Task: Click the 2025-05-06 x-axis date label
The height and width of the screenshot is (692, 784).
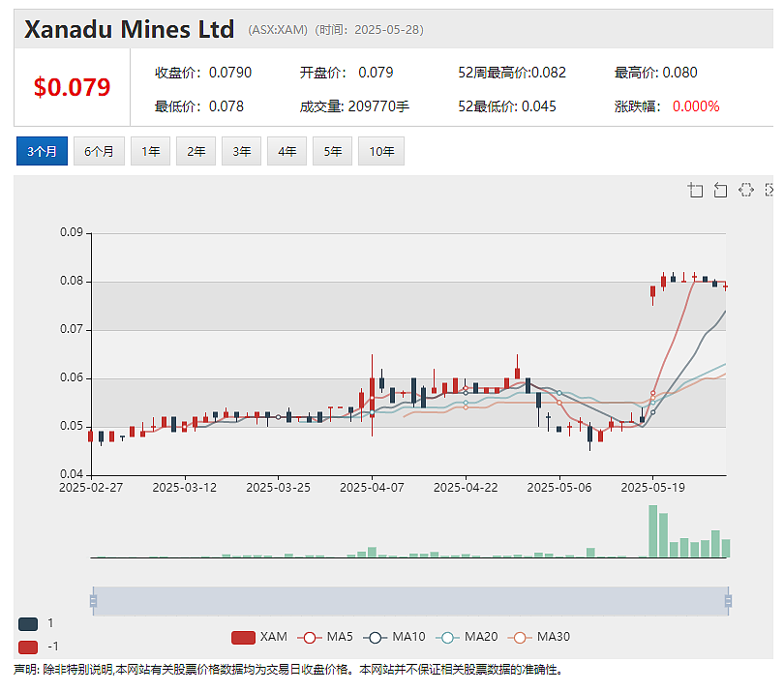Action: [559, 488]
